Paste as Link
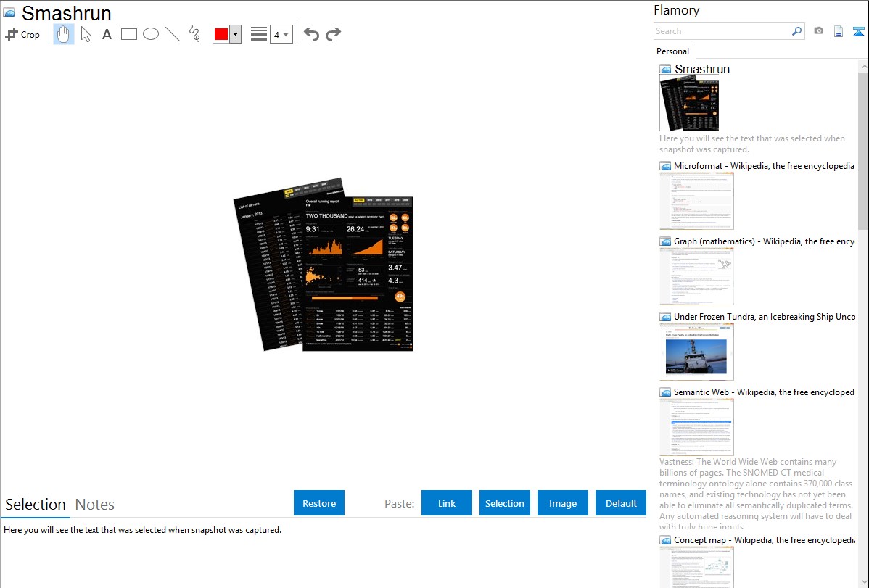The width and height of the screenshot is (869, 588). pyautogui.click(x=447, y=503)
